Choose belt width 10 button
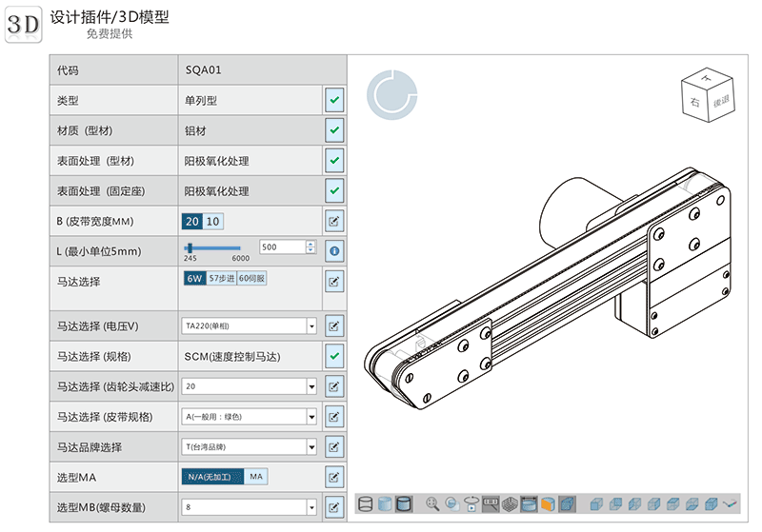The image size is (762, 532). 212,222
